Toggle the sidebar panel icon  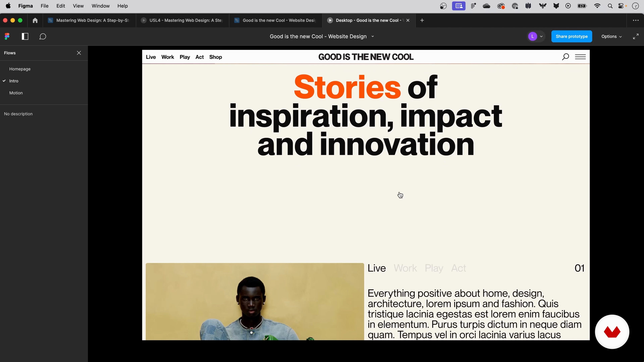click(25, 37)
